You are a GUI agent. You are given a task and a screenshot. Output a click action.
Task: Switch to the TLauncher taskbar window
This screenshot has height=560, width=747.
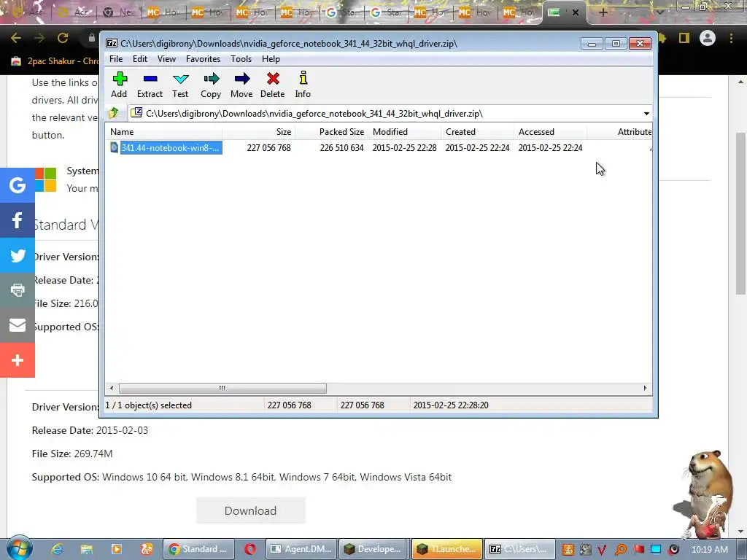(x=447, y=549)
